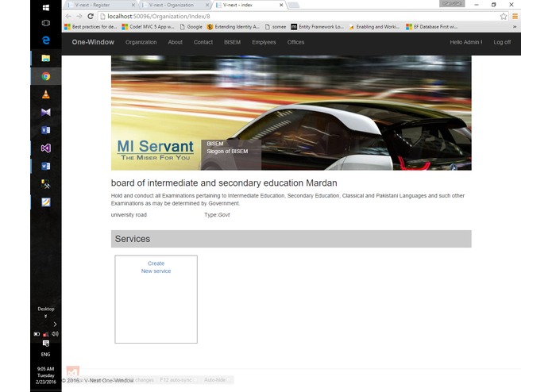Open the network status tray icon

(x=46, y=334)
